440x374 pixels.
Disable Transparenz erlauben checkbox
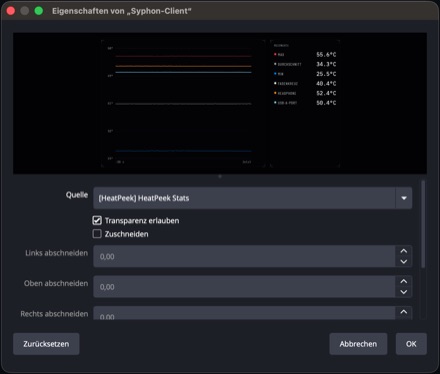97,220
